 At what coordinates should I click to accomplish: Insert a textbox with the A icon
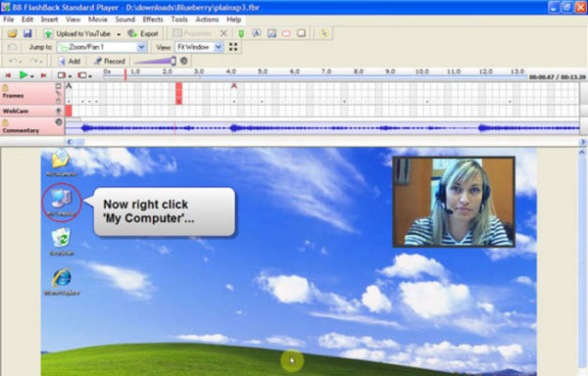point(256,33)
